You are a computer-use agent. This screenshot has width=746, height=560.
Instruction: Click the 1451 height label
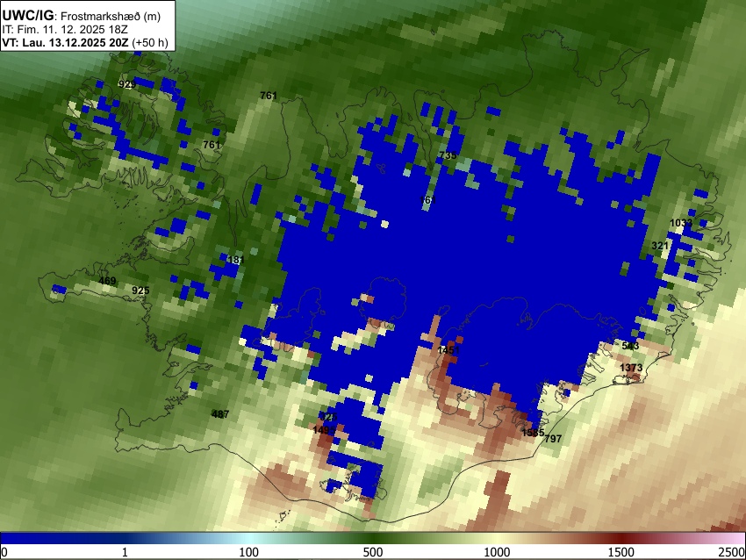[x=448, y=350]
